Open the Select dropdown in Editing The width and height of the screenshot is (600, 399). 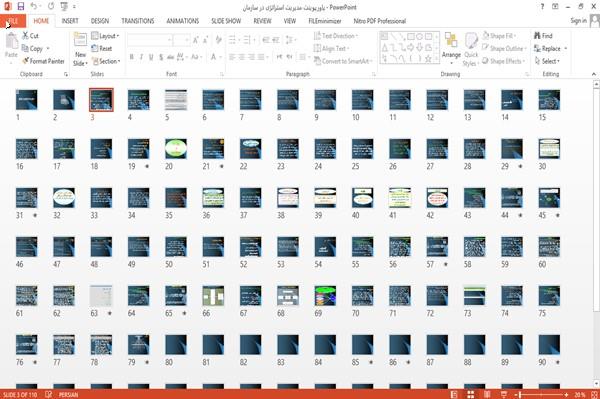[x=547, y=61]
